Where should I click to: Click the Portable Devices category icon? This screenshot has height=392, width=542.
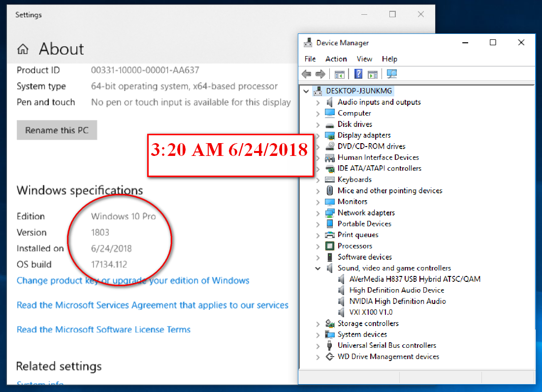pos(330,224)
